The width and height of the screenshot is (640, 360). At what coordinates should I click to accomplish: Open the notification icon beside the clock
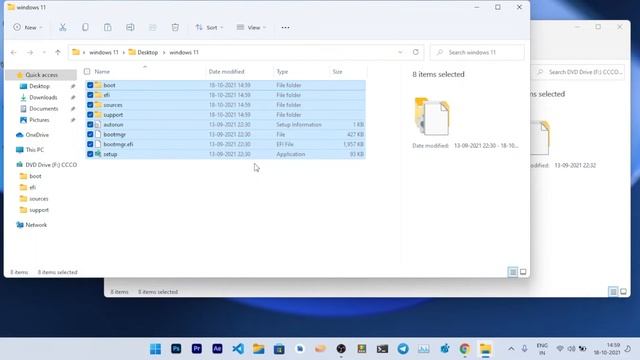[x=628, y=349]
